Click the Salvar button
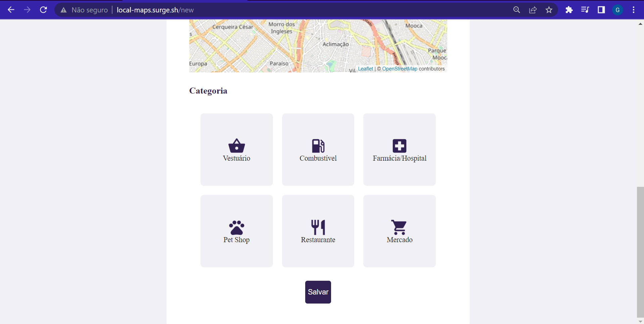The image size is (644, 324). coord(318,292)
